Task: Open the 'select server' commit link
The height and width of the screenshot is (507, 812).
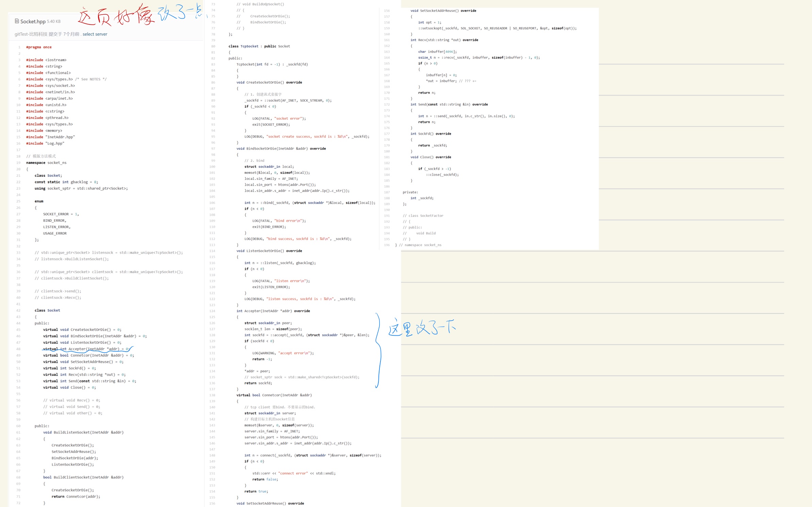Action: [95, 34]
